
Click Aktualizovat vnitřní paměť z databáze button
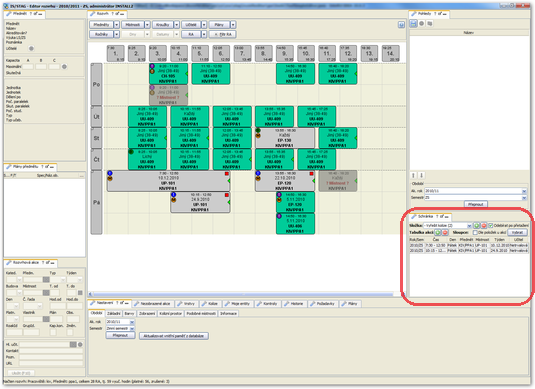tap(174, 336)
